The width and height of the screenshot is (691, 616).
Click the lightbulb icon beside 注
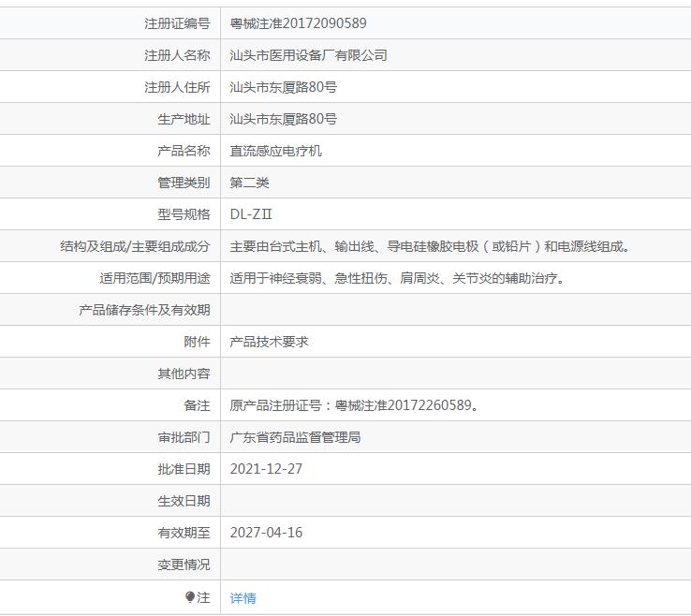[x=190, y=597]
